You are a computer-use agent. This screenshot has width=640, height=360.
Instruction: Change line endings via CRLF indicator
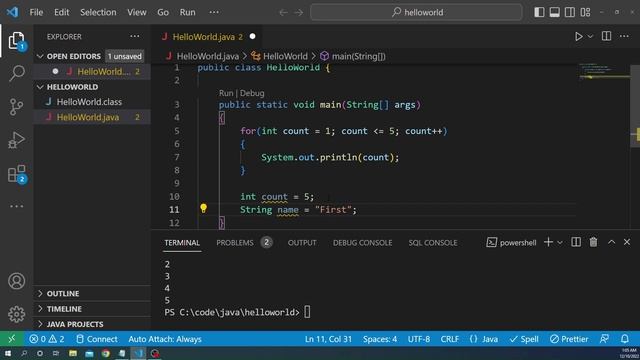(450, 339)
